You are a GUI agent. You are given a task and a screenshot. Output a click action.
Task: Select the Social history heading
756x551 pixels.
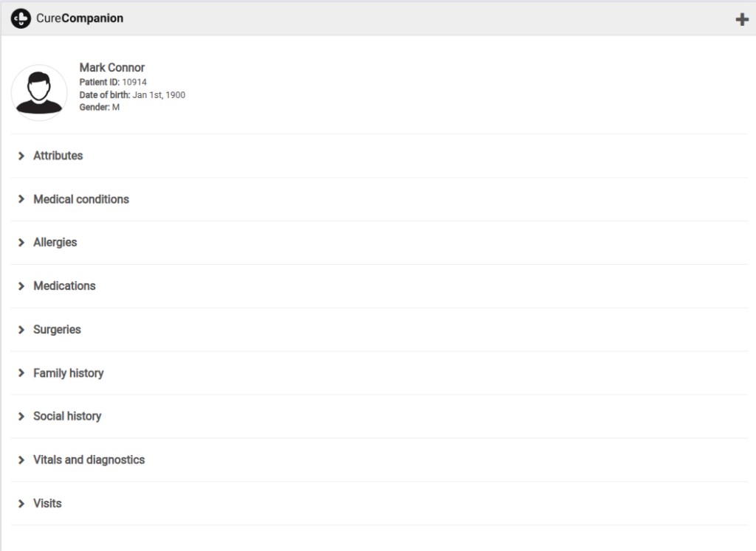tap(67, 417)
